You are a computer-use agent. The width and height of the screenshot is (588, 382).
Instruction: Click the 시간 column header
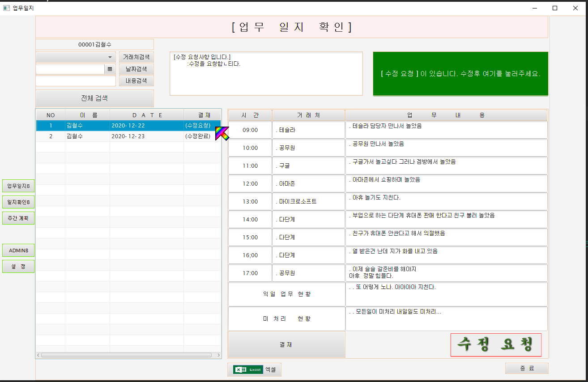click(250, 115)
